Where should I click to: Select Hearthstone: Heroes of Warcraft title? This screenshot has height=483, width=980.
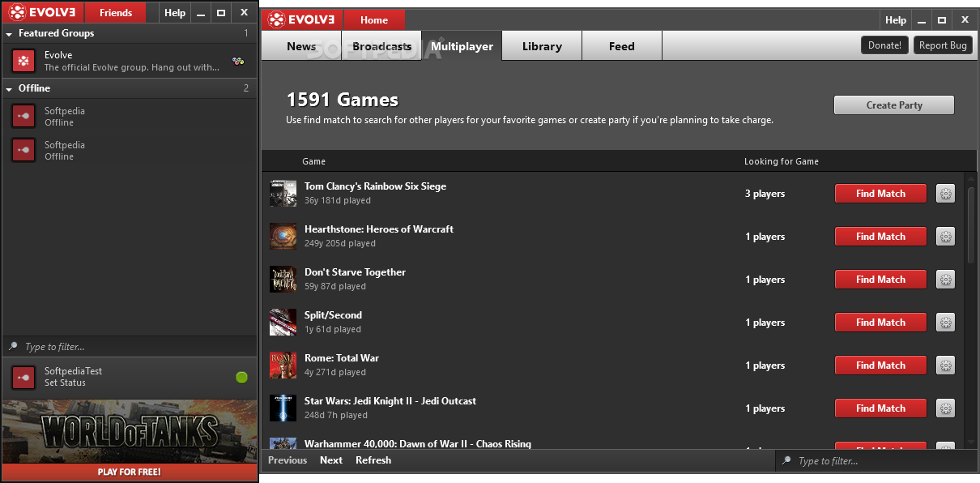click(x=379, y=229)
